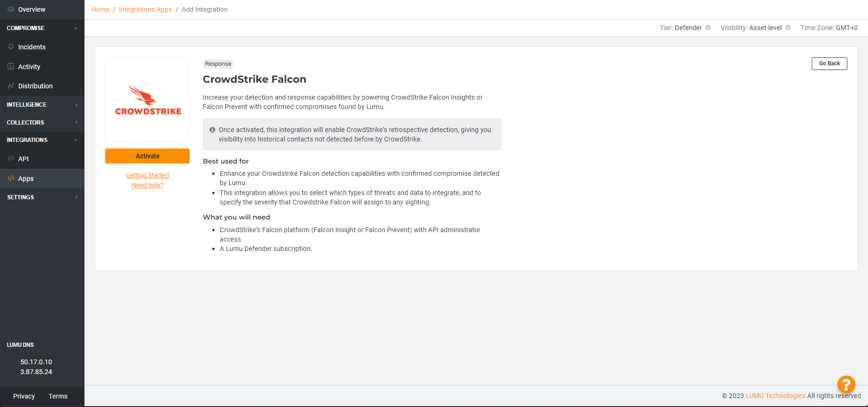Select the Apps menu item
The height and width of the screenshot is (407, 868).
pos(42,179)
